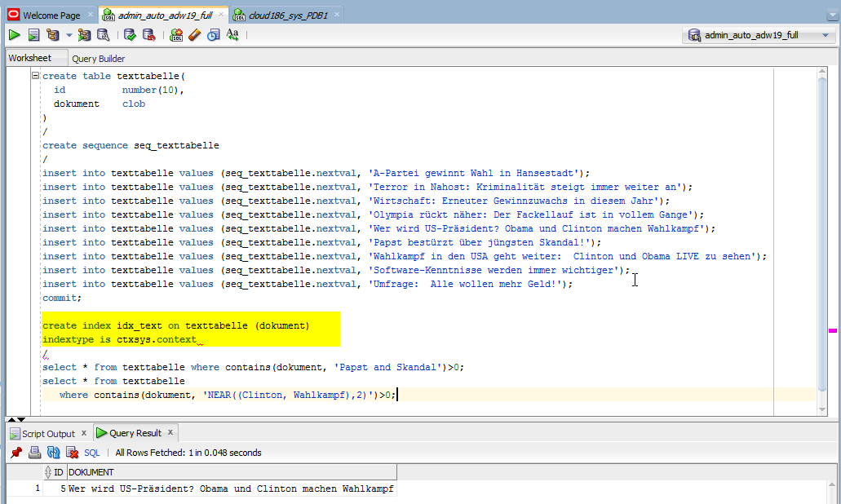841x504 pixels.
Task: Switch to the Query Builder tab
Action: pos(98,59)
